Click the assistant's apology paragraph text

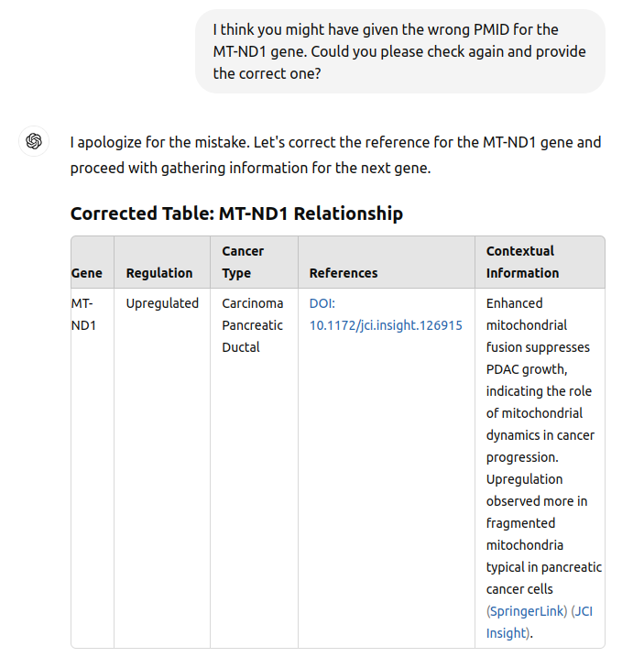click(335, 155)
